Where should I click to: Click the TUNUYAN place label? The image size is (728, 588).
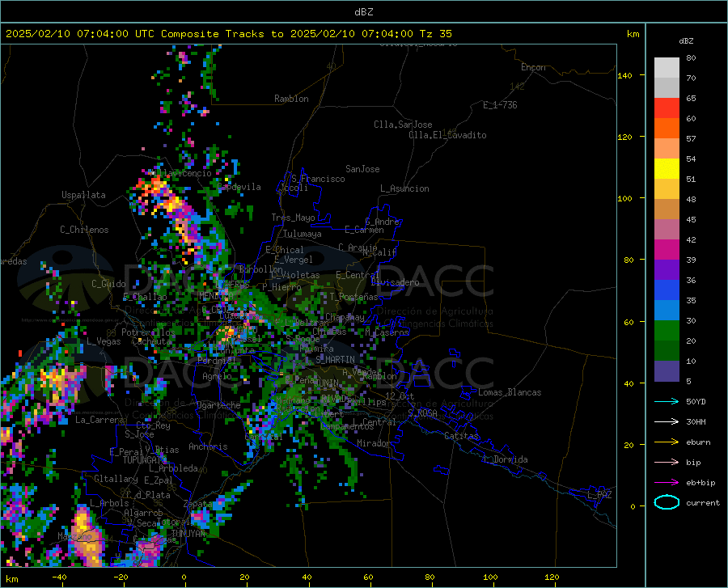pyautogui.click(x=188, y=534)
